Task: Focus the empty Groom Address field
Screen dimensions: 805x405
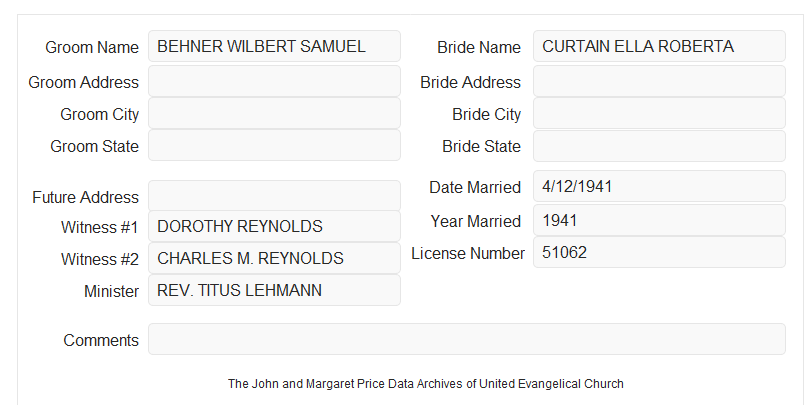Action: click(x=274, y=81)
